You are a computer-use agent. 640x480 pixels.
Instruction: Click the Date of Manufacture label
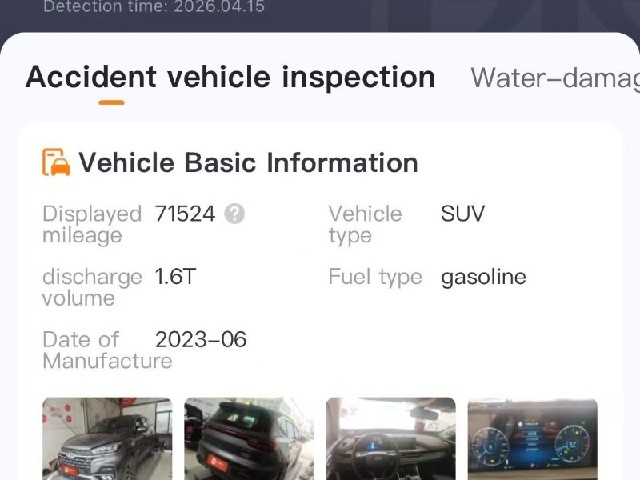pyautogui.click(x=107, y=350)
